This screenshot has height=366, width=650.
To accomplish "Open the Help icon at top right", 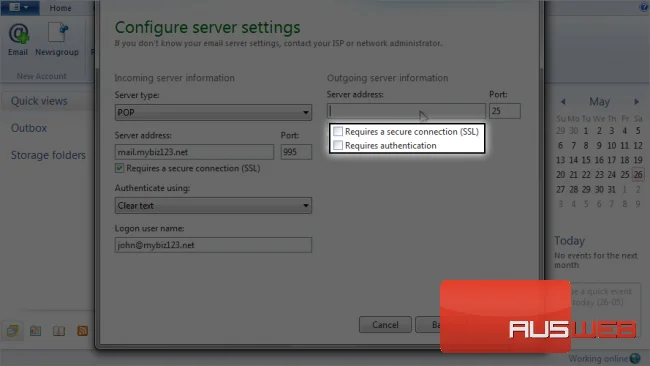I will point(644,7).
